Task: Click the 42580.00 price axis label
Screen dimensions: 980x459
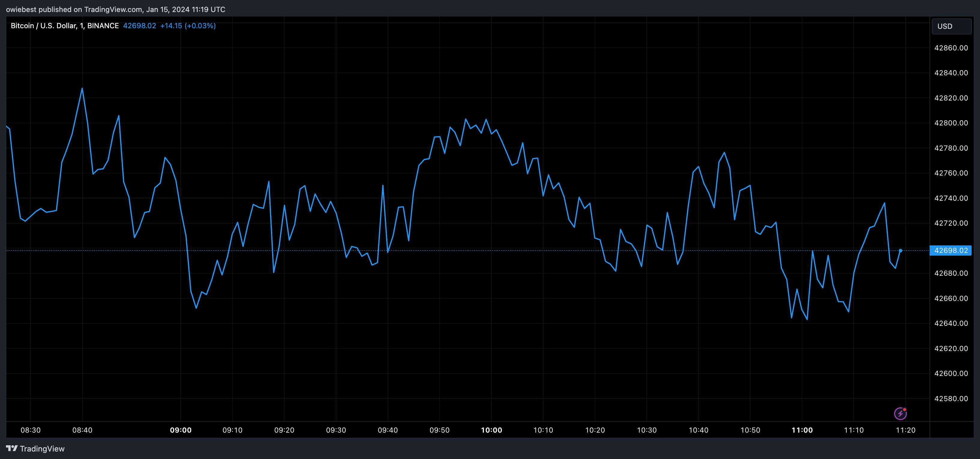Action: click(x=951, y=398)
